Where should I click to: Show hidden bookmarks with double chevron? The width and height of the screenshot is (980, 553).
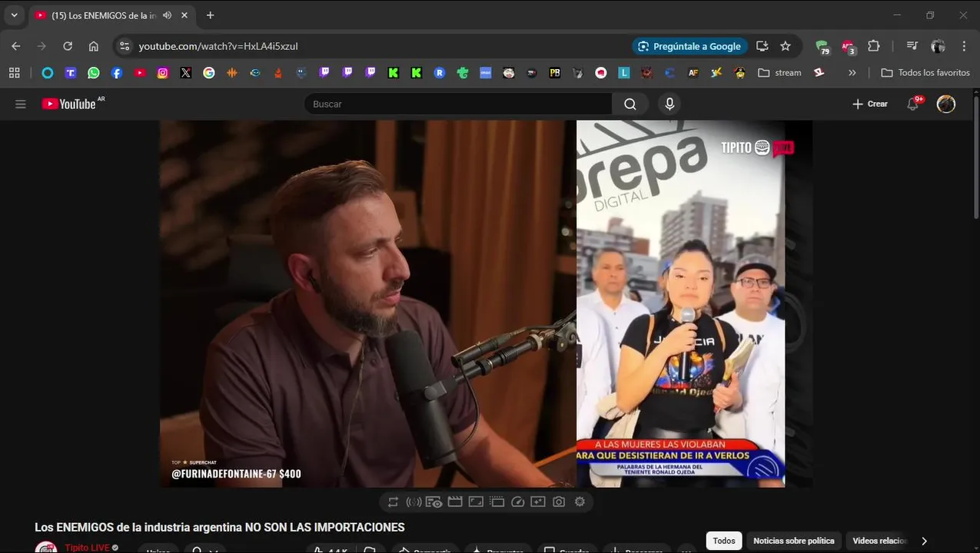pyautogui.click(x=852, y=73)
